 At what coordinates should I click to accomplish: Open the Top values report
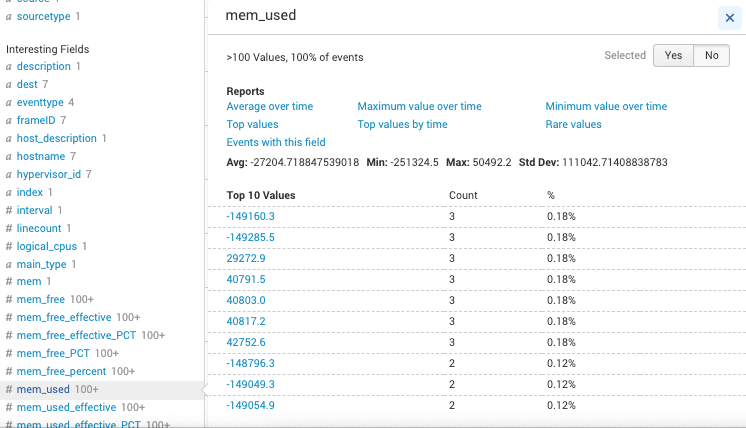coord(252,124)
